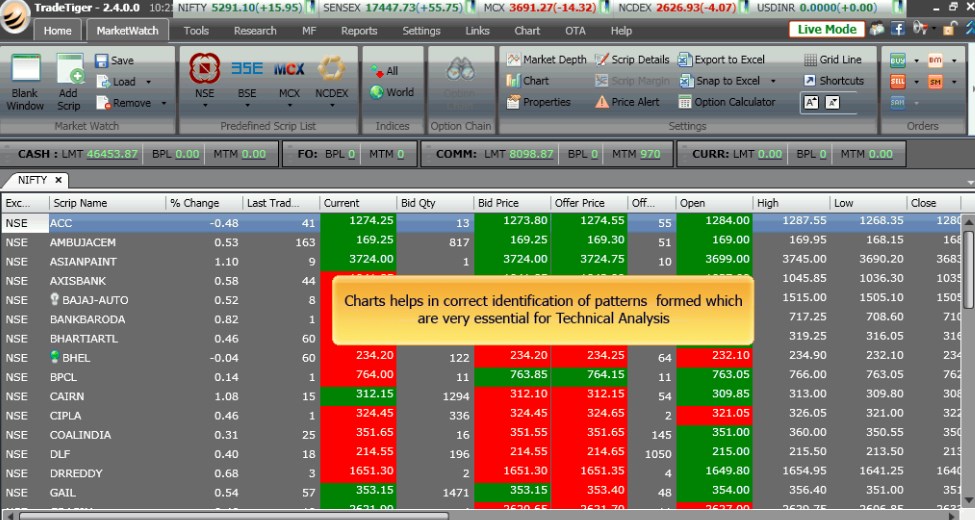The height and width of the screenshot is (520, 975).
Task: Open the Research menu
Action: (x=255, y=31)
